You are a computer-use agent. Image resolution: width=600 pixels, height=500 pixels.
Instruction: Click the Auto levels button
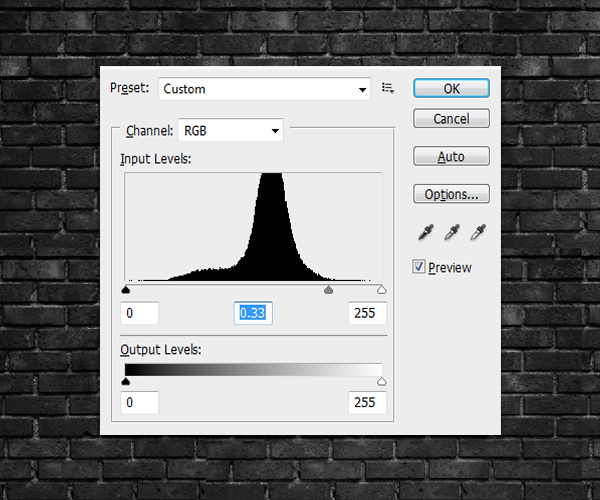(x=451, y=157)
